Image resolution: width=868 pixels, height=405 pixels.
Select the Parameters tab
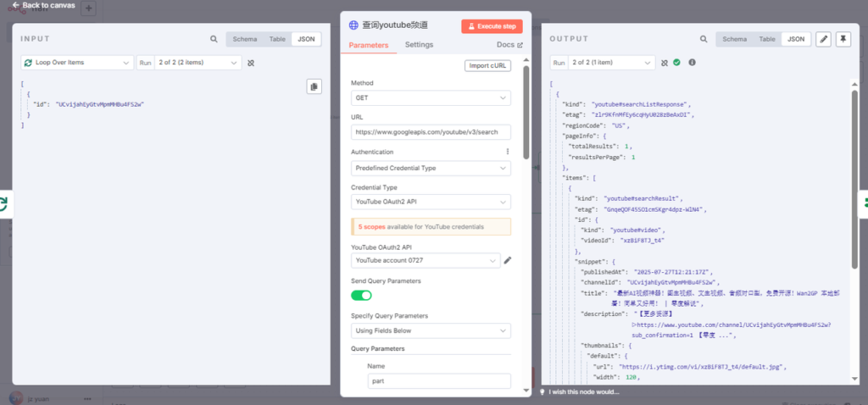pos(369,45)
